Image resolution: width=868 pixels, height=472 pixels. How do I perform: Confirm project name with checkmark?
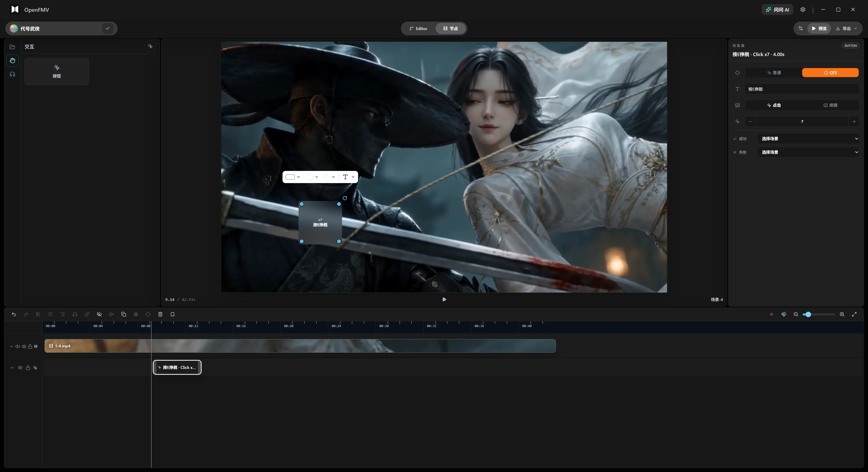pyautogui.click(x=108, y=28)
